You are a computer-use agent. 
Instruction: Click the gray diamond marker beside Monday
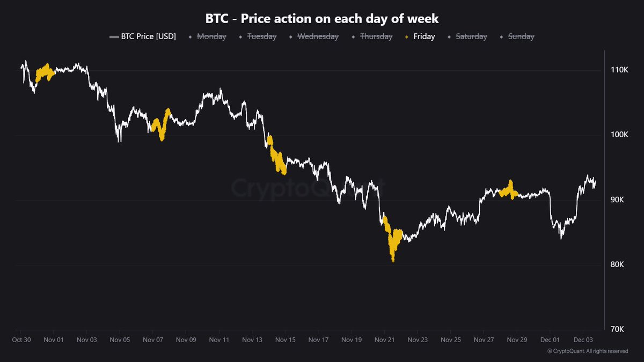[x=190, y=36]
